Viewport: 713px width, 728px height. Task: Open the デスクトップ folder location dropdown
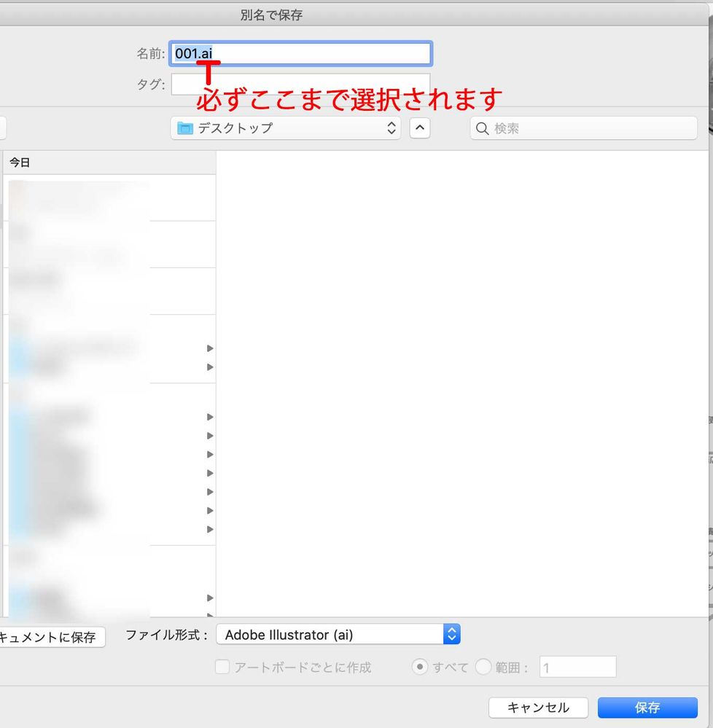286,128
